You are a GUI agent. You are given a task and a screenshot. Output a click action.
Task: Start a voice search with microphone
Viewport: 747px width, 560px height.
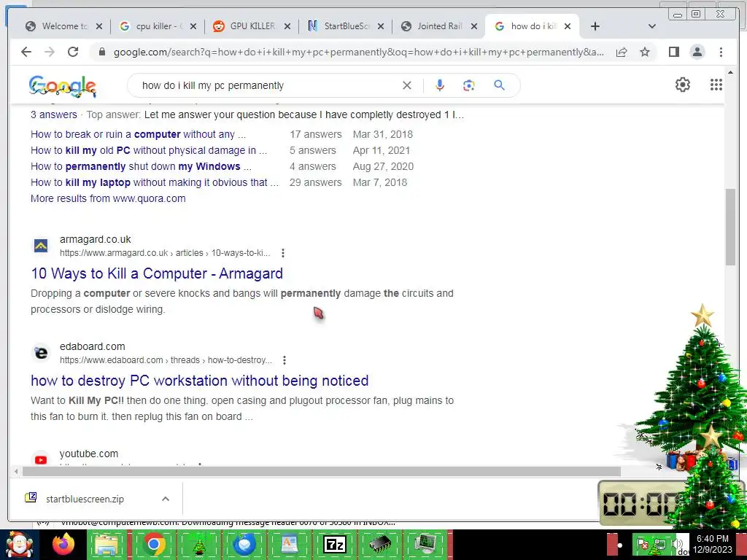pos(440,85)
